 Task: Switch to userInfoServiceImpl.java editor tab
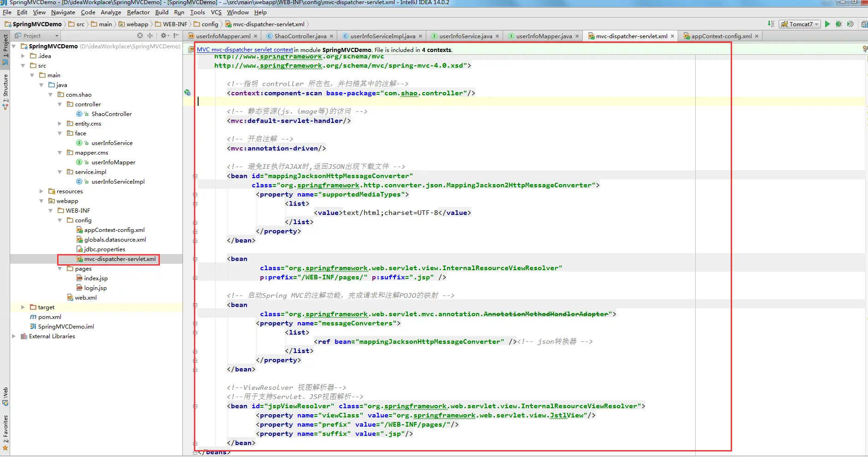pos(382,36)
